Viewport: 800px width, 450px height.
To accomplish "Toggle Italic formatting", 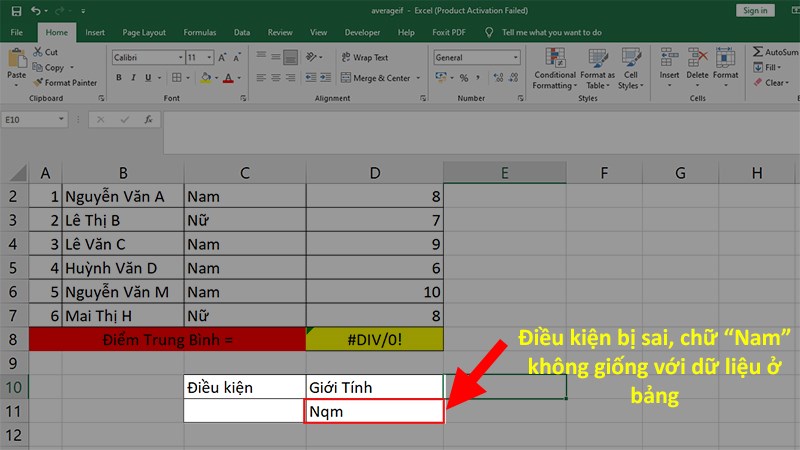I will pyautogui.click(x=133, y=78).
